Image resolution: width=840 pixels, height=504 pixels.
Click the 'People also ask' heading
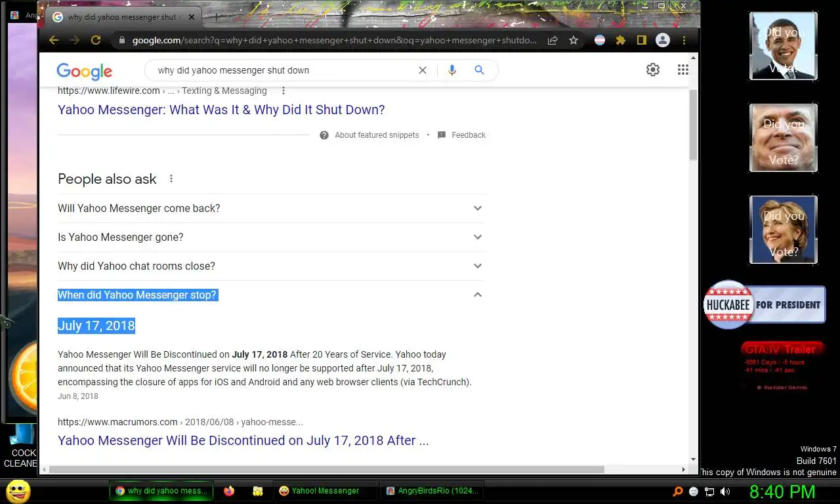point(107,179)
